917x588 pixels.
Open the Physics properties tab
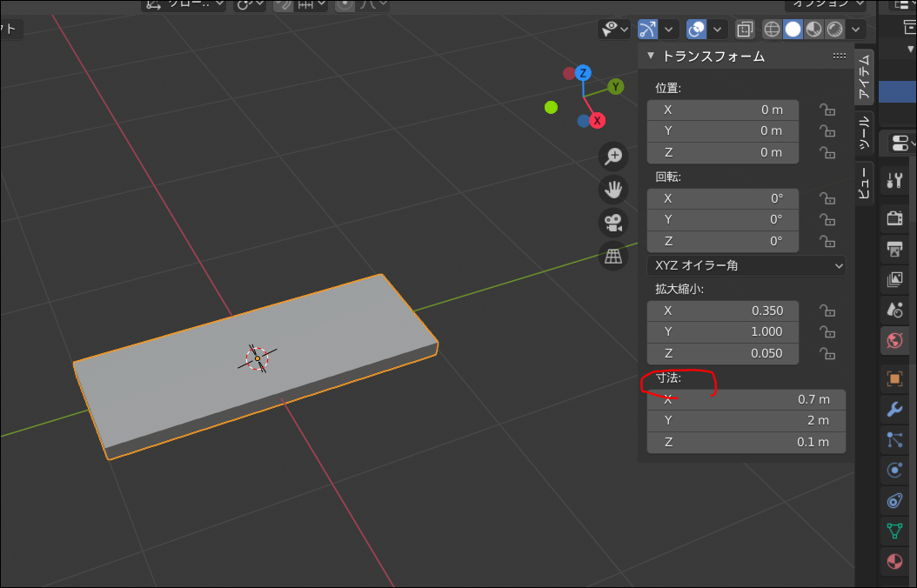click(894, 470)
